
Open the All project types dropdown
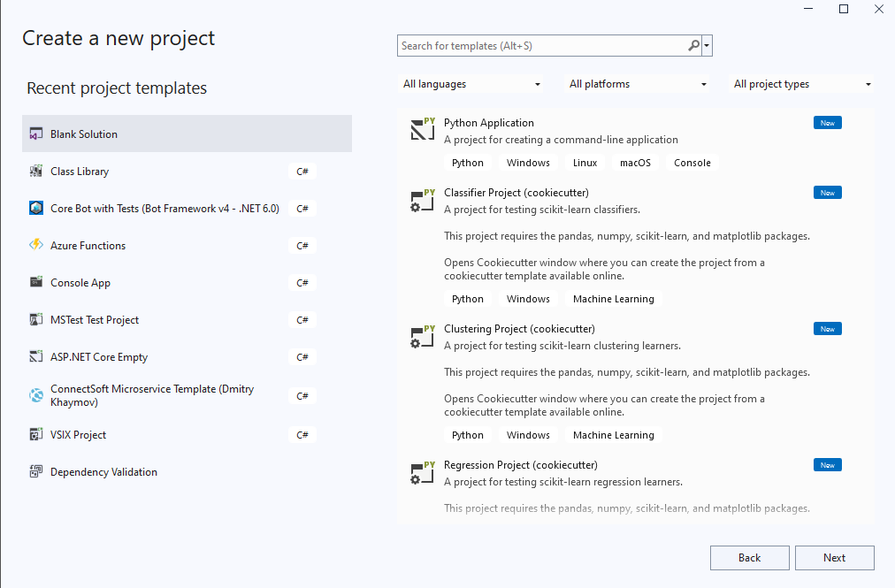click(800, 83)
